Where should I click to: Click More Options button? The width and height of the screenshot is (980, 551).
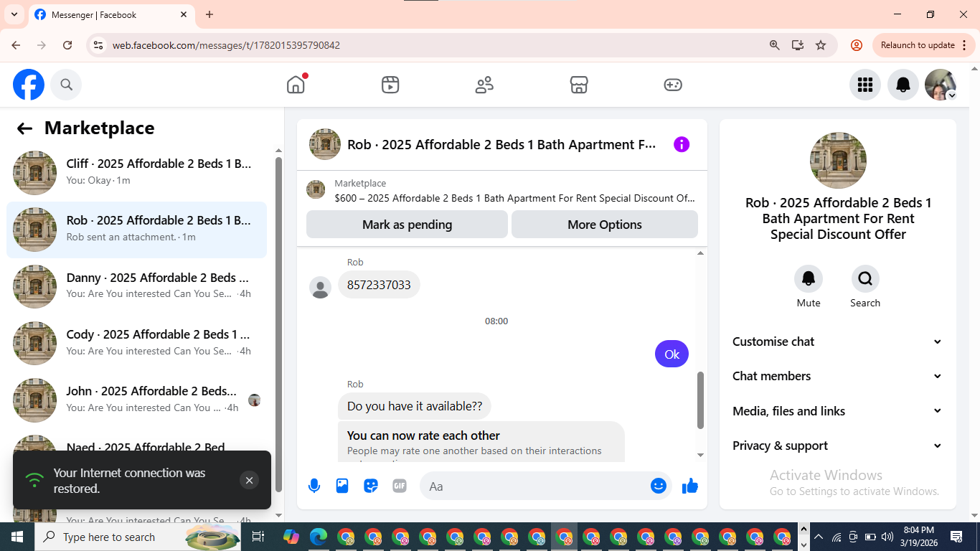click(605, 225)
